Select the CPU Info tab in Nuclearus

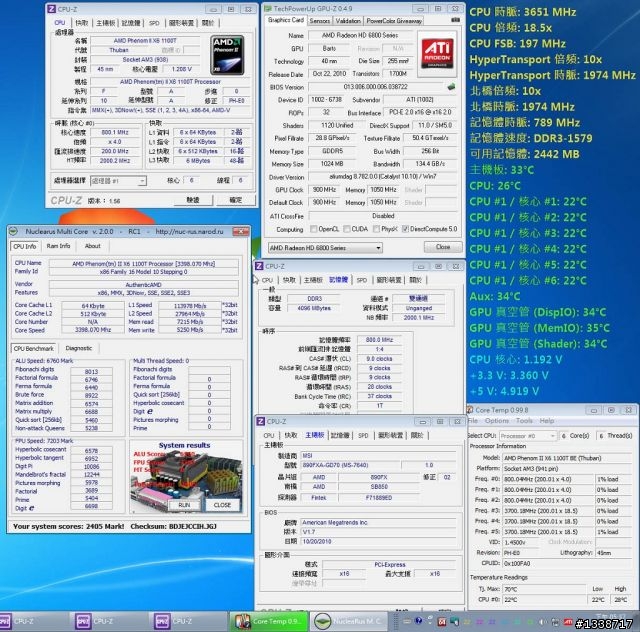point(25,246)
